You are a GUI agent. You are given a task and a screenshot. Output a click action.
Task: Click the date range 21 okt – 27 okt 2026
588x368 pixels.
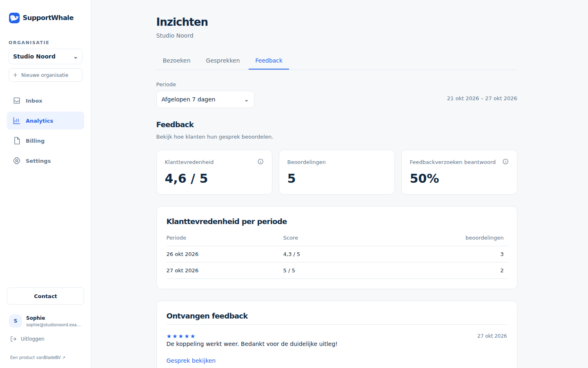482,99
